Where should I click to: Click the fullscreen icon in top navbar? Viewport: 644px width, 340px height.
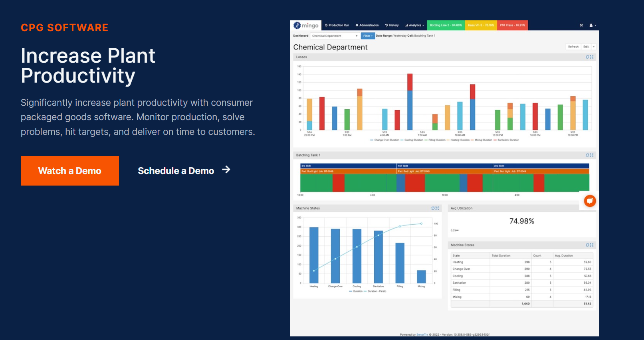coord(581,25)
